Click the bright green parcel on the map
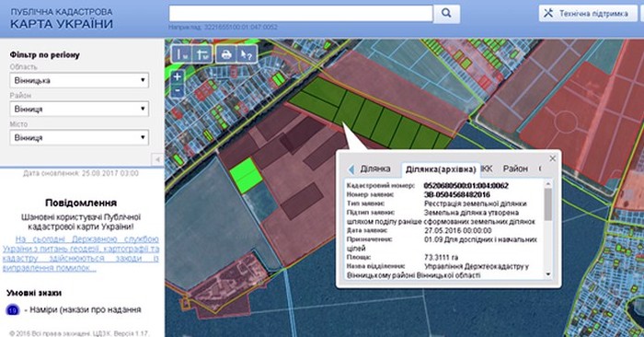The width and height of the screenshot is (644, 337). point(246,176)
